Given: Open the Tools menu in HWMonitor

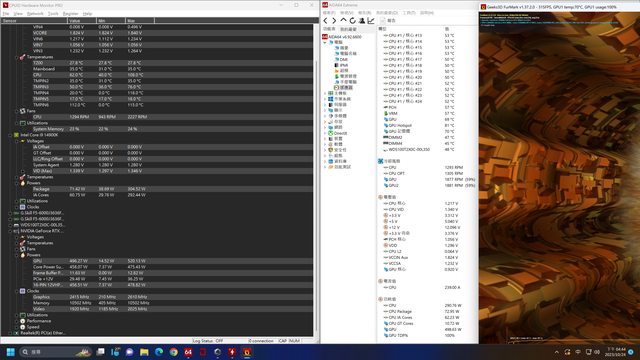Looking at the screenshot, I should pyautogui.click(x=53, y=13).
